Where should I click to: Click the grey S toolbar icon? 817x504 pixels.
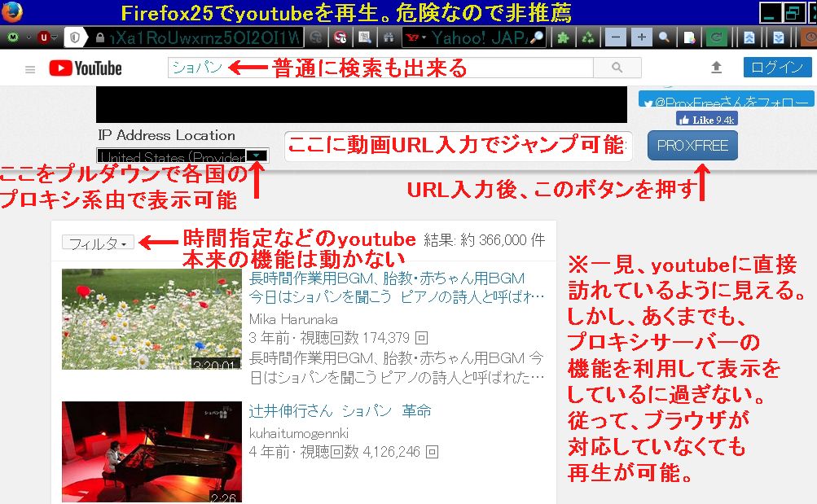(316, 37)
